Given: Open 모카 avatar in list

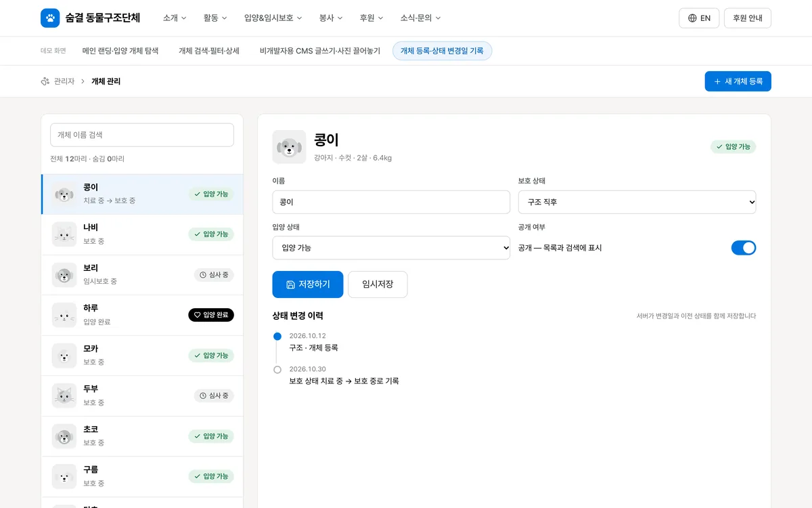Looking at the screenshot, I should coord(64,356).
